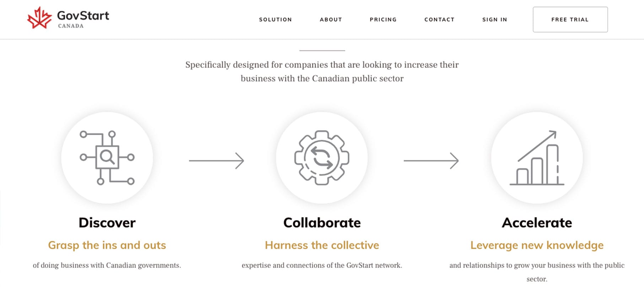Click arrow between Discover and Collaborate

[216, 161]
